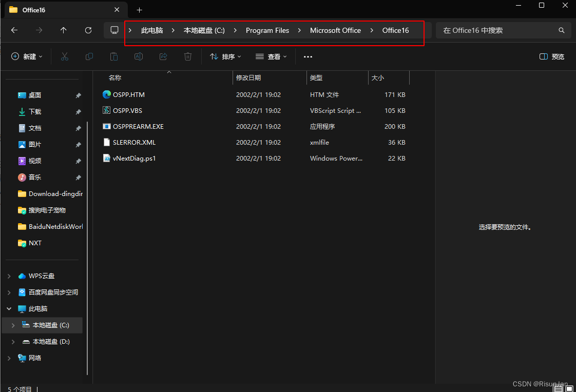Switch to details view icon in status bar
576x392 pixels.
[x=559, y=389]
